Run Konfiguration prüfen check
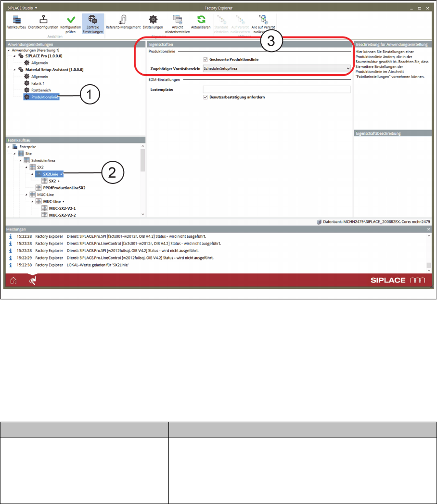The height and width of the screenshot is (504, 437). click(x=71, y=20)
